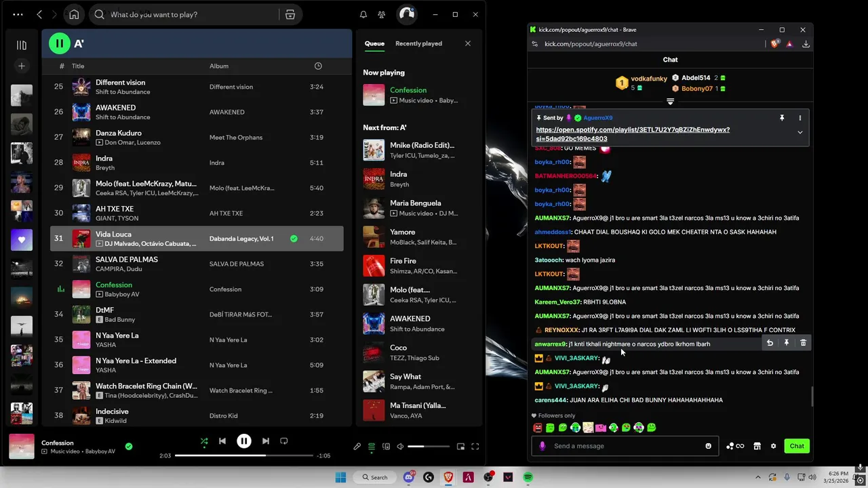The image size is (868, 488).
Task: Select the Queue tab
Action: tap(374, 43)
